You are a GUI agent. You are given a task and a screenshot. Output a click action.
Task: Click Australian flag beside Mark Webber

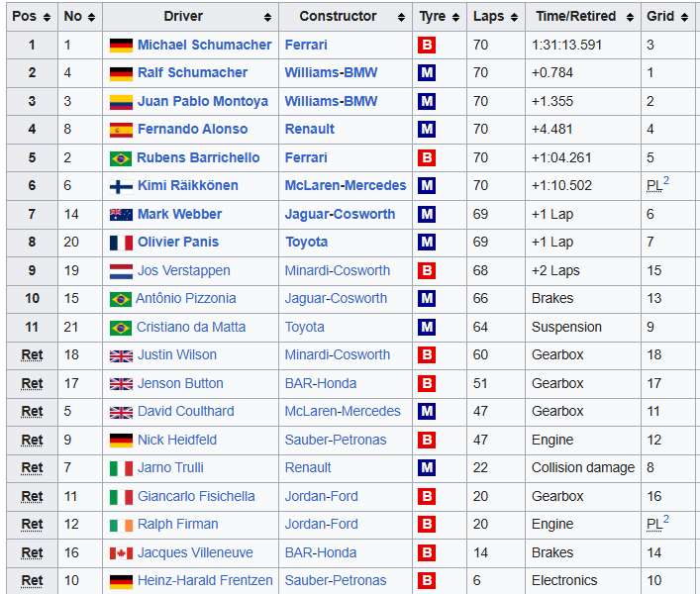pos(121,215)
